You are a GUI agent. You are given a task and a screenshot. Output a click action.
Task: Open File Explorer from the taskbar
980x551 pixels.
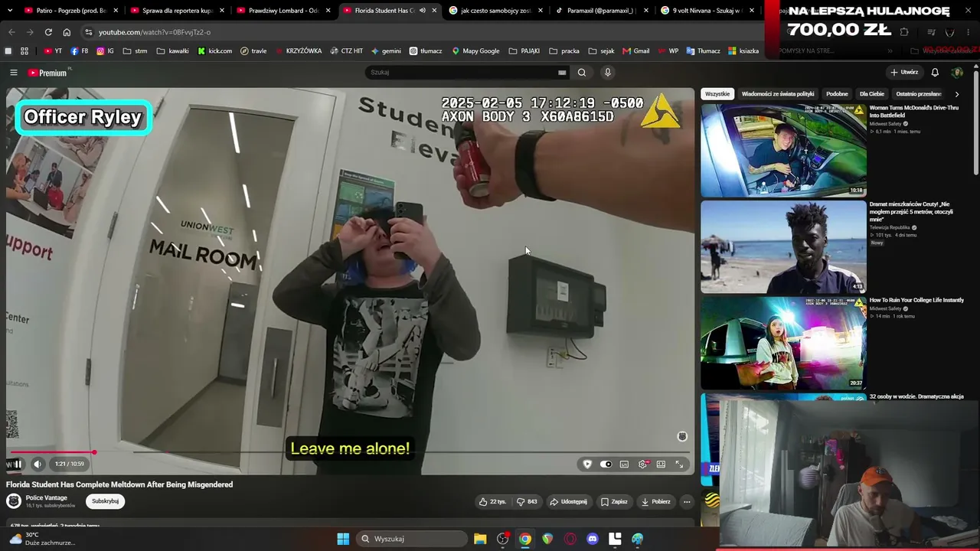(480, 539)
